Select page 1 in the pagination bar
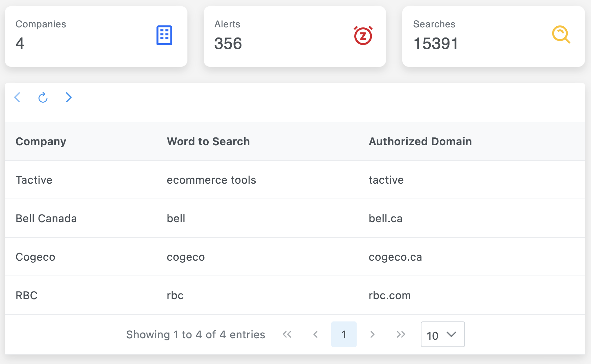591x364 pixels. point(344,335)
